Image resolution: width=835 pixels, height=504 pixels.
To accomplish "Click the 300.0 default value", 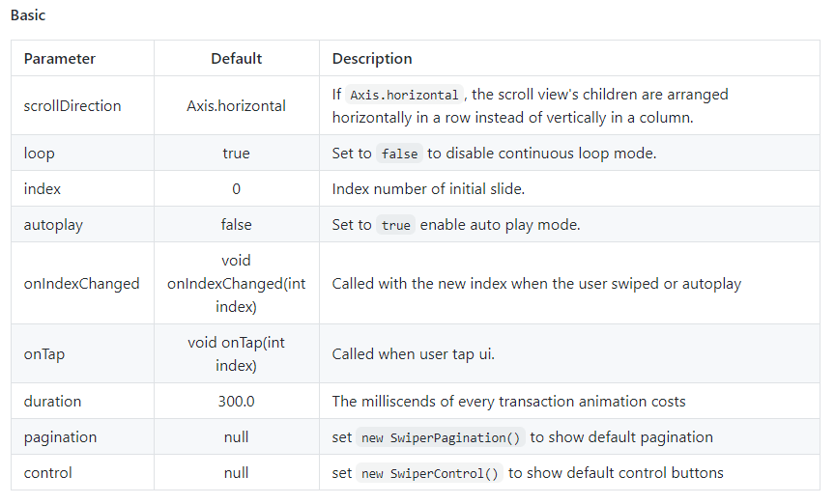I will click(236, 402).
